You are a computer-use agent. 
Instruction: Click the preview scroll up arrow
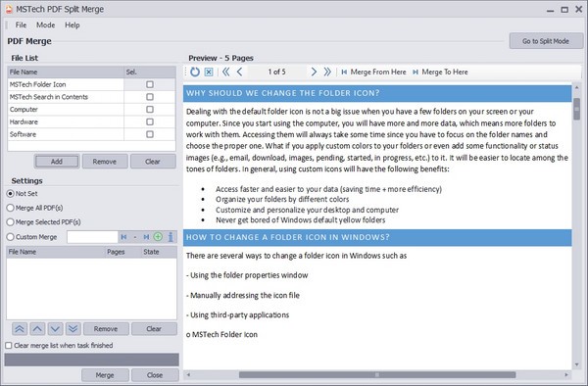[577, 88]
